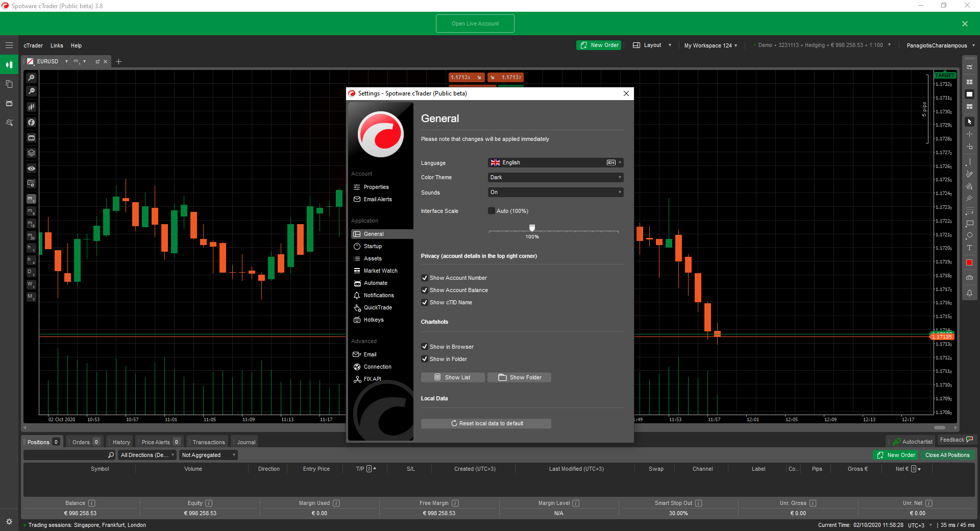Switch to the Orders tab
980x531 pixels.
click(x=85, y=442)
